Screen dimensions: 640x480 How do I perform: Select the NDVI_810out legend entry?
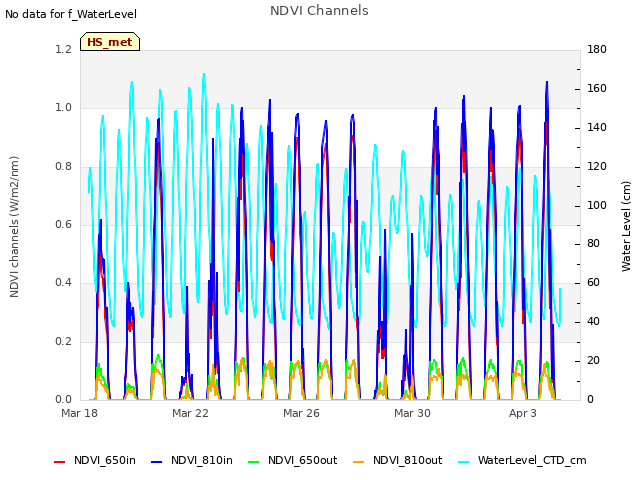[x=398, y=460]
